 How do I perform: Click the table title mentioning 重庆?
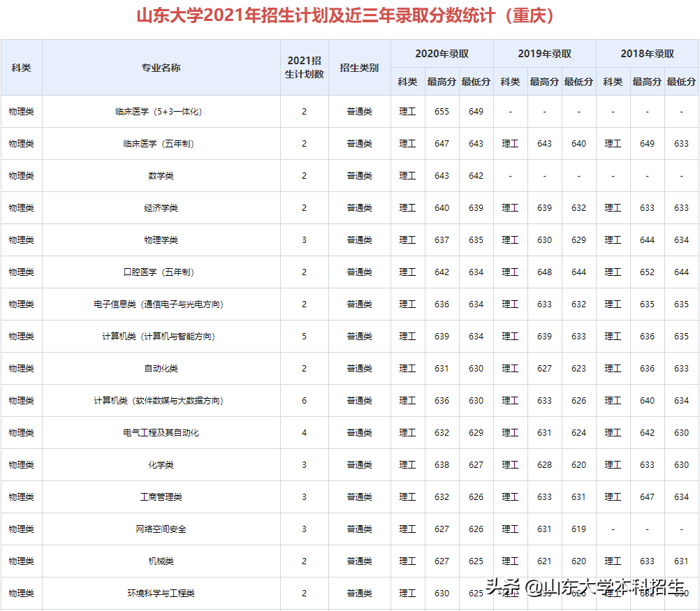click(349, 14)
